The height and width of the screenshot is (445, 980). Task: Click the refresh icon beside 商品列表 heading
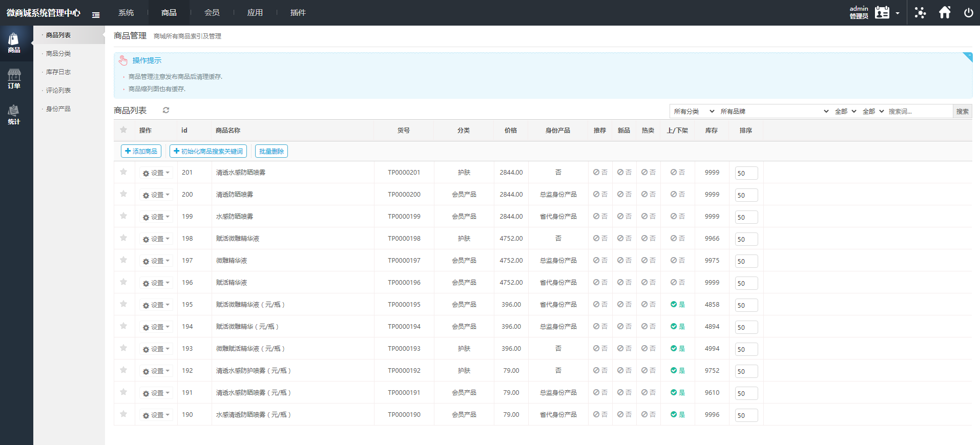(166, 110)
